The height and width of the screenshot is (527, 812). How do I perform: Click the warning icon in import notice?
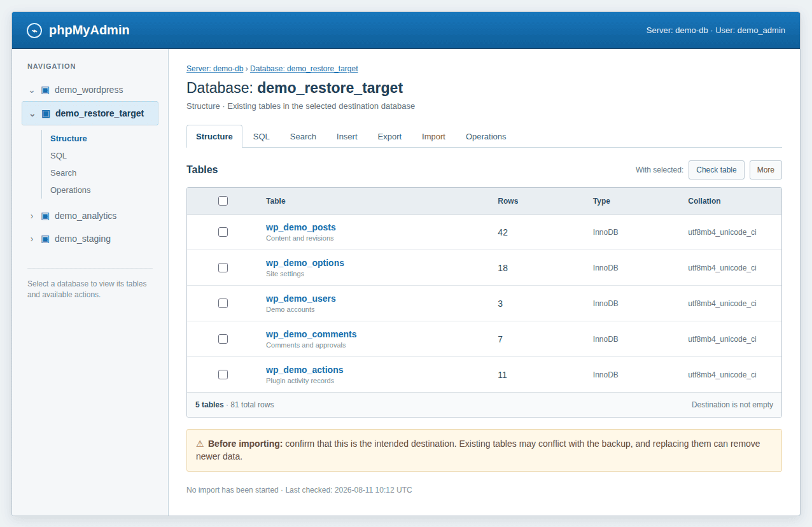(x=200, y=444)
